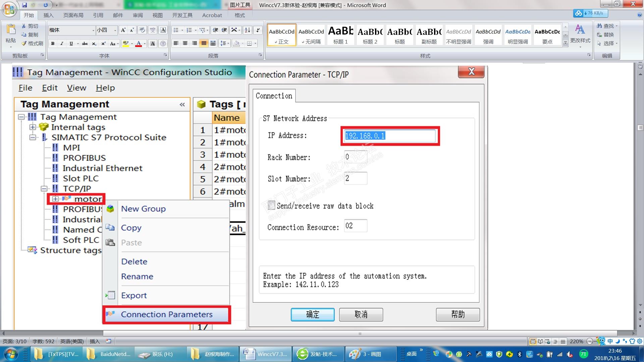Image resolution: width=644 pixels, height=362 pixels.
Task: Toggle bold formatting in ribbon
Action: (53, 44)
